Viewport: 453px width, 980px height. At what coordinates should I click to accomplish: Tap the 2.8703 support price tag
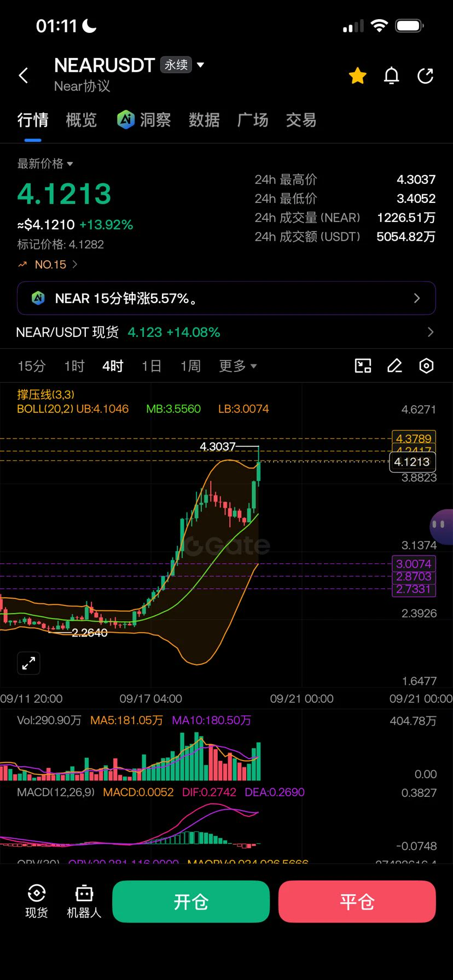pos(414,576)
